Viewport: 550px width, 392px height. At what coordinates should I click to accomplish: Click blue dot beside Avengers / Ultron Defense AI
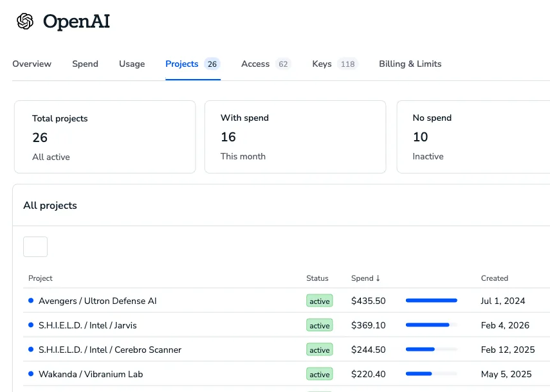pos(31,301)
